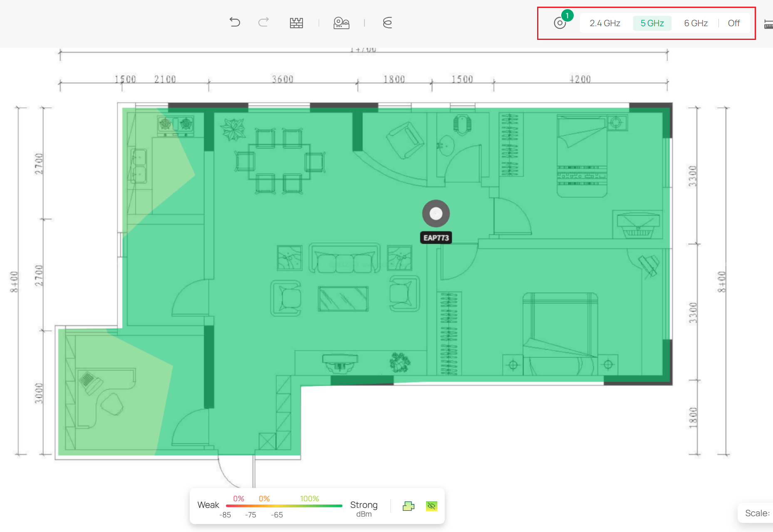Select the freehand cable drawing tool

pos(387,22)
